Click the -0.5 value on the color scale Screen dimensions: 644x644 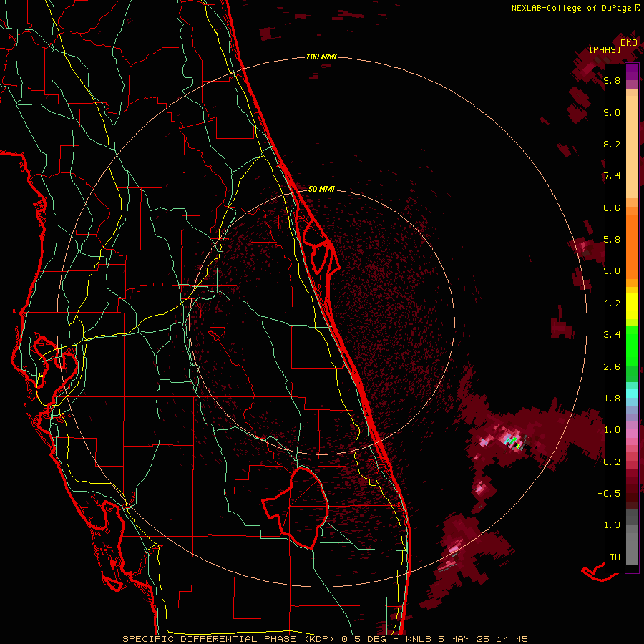click(x=609, y=494)
